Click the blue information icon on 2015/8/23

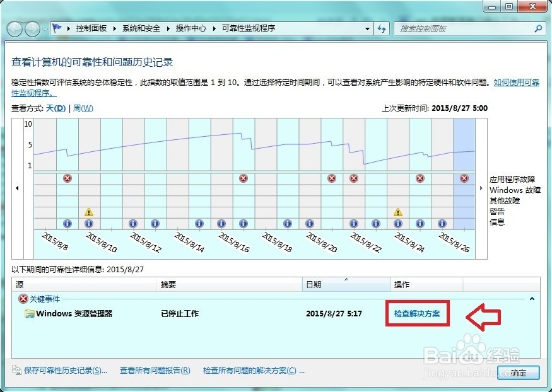376,223
